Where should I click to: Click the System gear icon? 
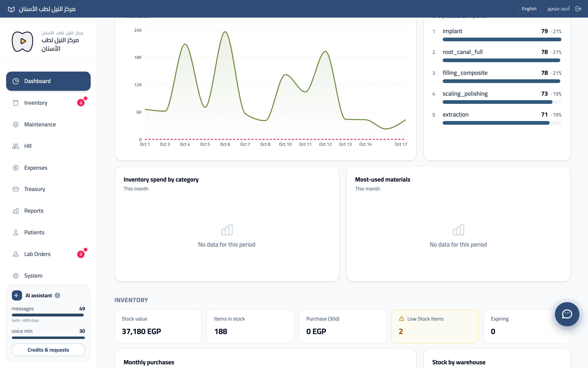[x=16, y=276]
